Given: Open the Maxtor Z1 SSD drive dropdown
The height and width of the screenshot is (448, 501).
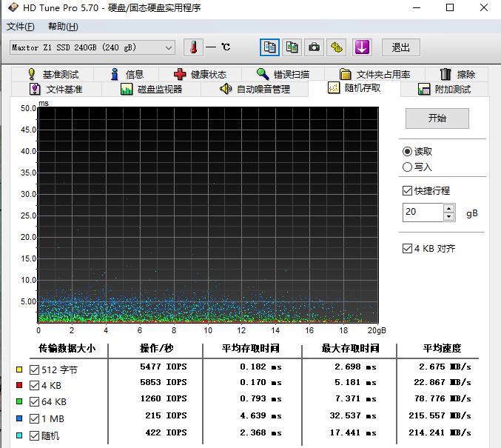Looking at the screenshot, I should pyautogui.click(x=92, y=47).
